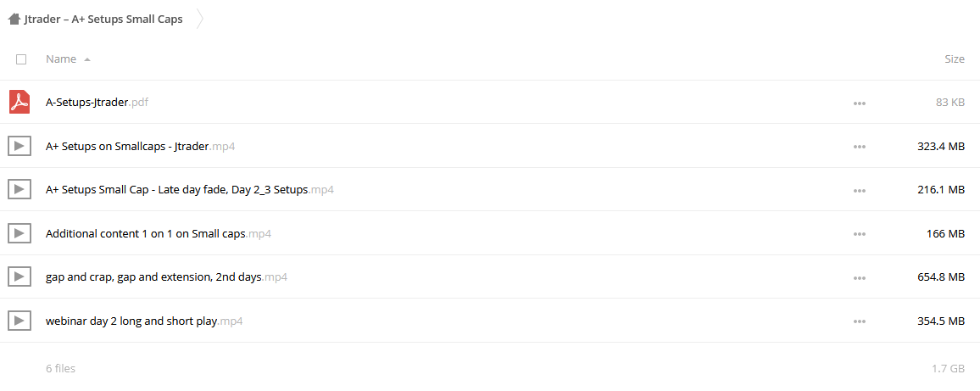
Task: Click video icon for gap and crap file
Action: point(19,277)
